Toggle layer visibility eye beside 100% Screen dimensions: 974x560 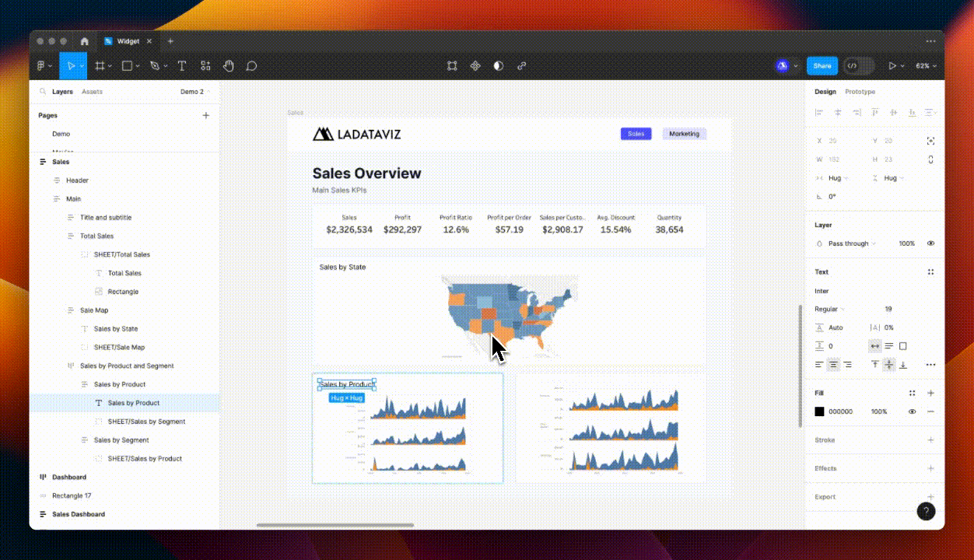(930, 243)
